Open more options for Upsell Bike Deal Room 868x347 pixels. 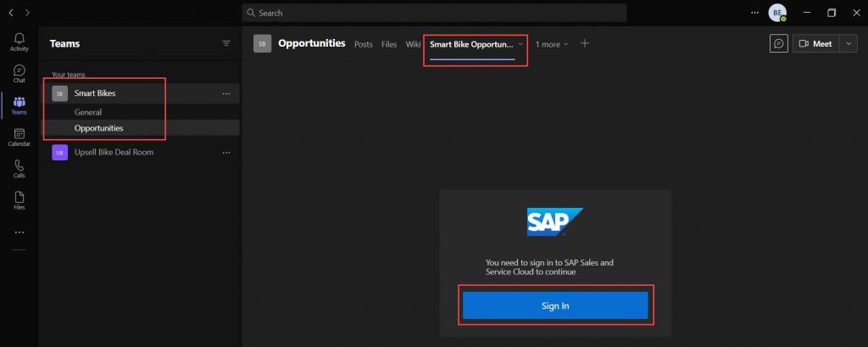tap(225, 152)
